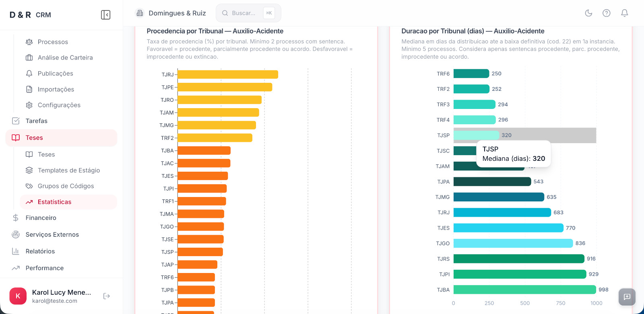Screen dimensions: 644x314
Task: Click the Domingues & Ruiz building icon
Action: (x=140, y=13)
